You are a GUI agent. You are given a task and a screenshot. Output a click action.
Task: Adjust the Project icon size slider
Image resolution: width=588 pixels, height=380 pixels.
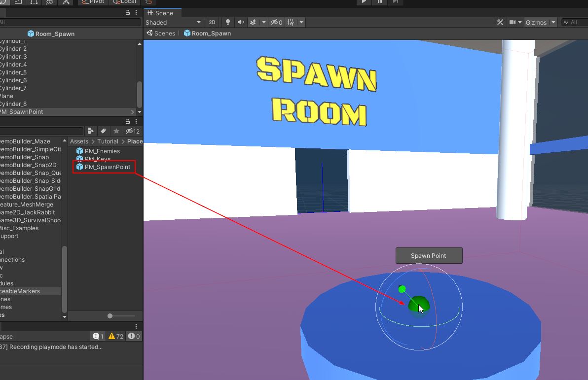point(110,316)
